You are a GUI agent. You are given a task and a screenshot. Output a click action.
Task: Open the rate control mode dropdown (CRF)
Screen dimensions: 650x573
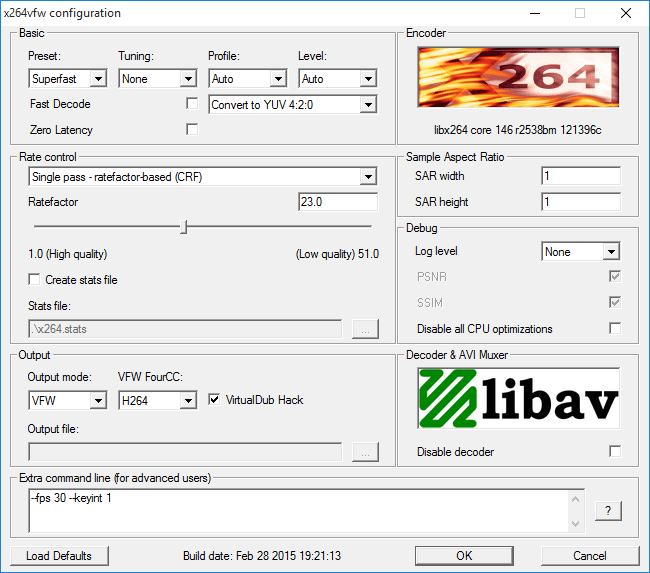click(203, 177)
